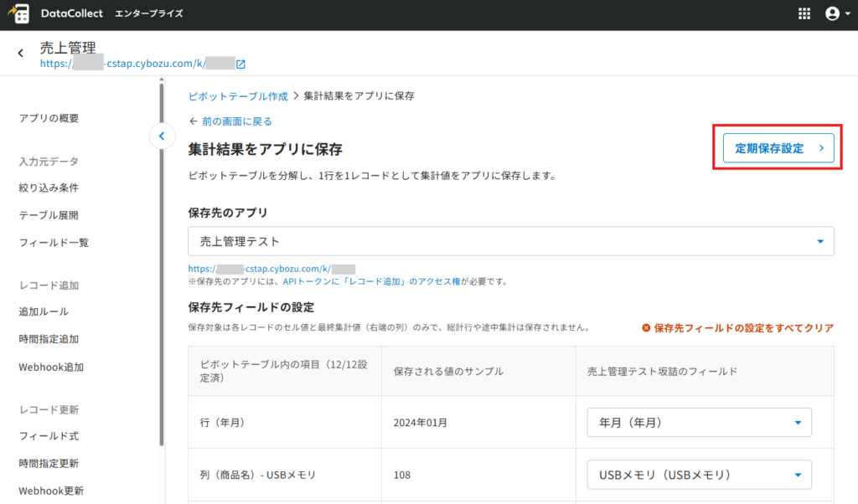Click the clear-all red X icon
The height and width of the screenshot is (504, 858).
(646, 328)
